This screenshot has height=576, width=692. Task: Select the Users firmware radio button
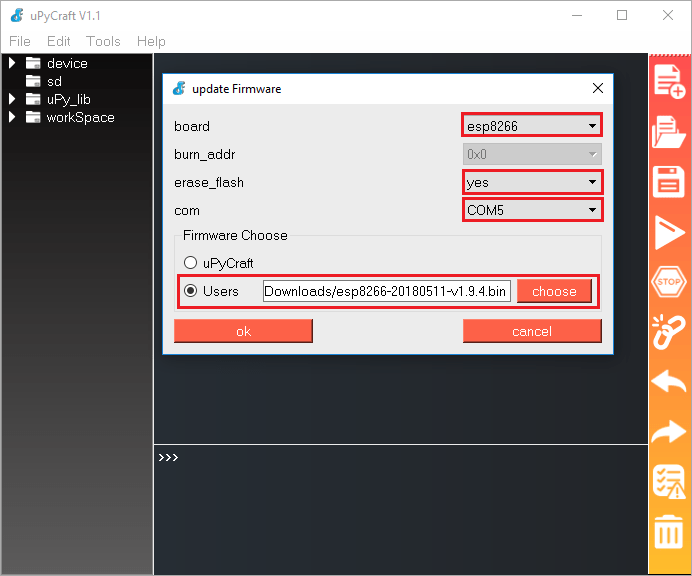click(x=190, y=291)
